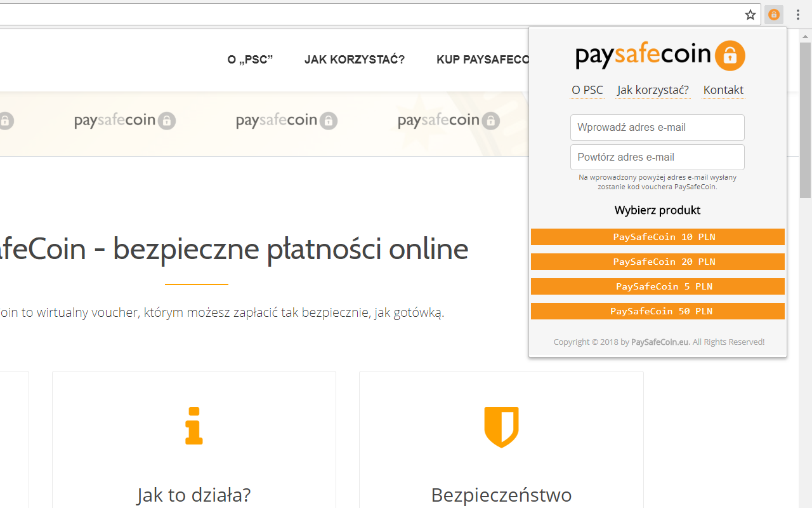Image resolution: width=812 pixels, height=508 pixels.
Task: Click the Bezpieczeństwo card heading
Action: [x=501, y=495]
